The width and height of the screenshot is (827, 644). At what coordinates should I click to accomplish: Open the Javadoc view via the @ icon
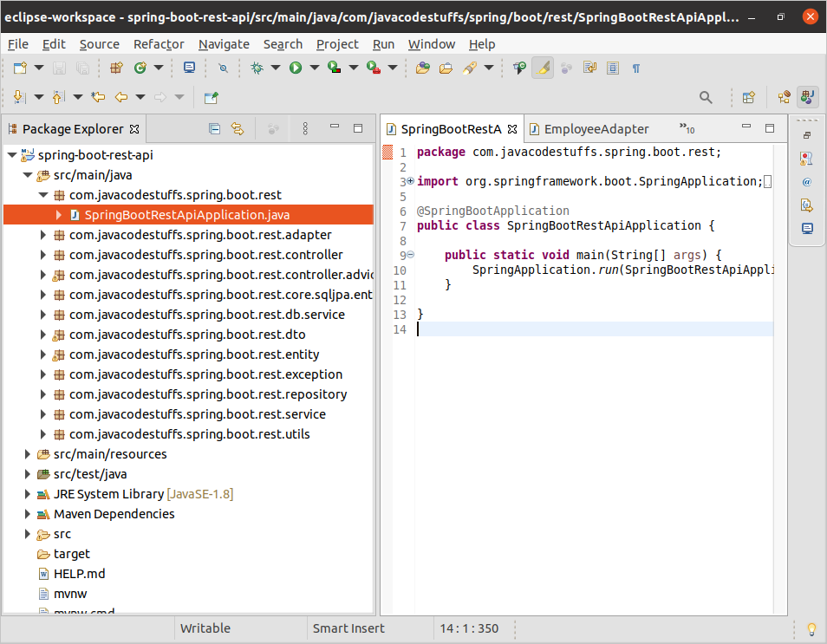tap(806, 182)
